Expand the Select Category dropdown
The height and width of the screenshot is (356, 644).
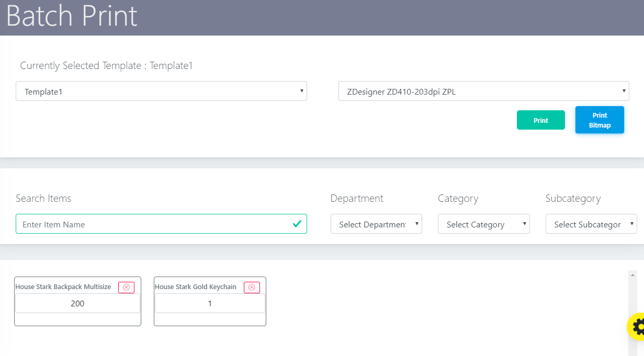coord(483,224)
